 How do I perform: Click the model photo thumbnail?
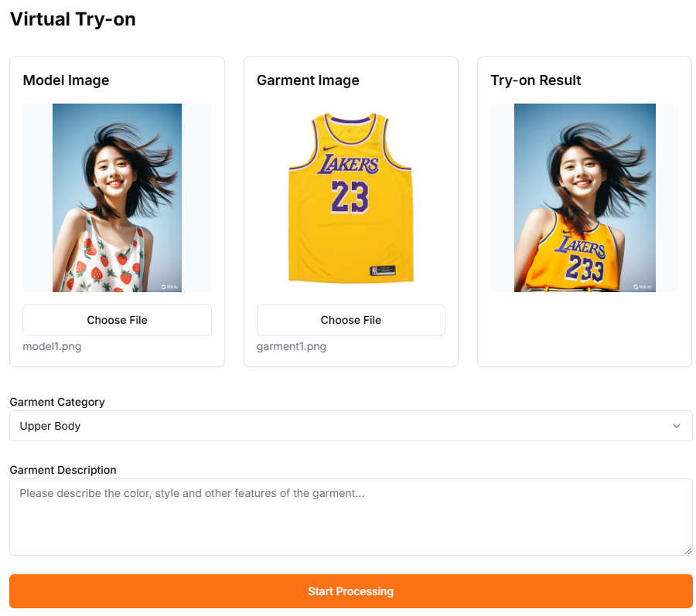point(117,198)
